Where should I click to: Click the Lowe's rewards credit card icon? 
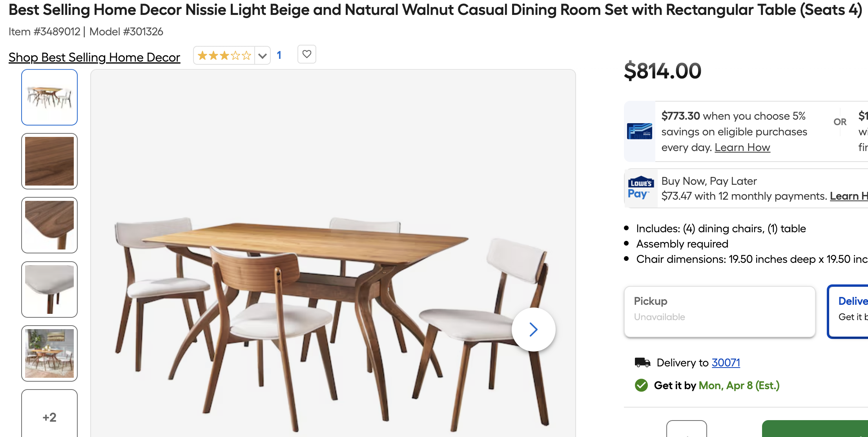[x=639, y=131]
